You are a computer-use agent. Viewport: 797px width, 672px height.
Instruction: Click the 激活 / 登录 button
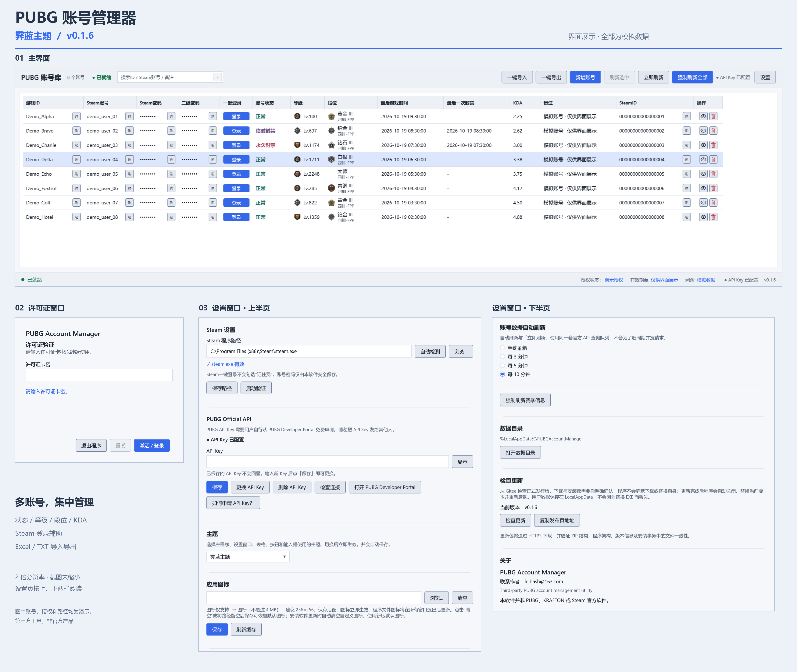(152, 445)
